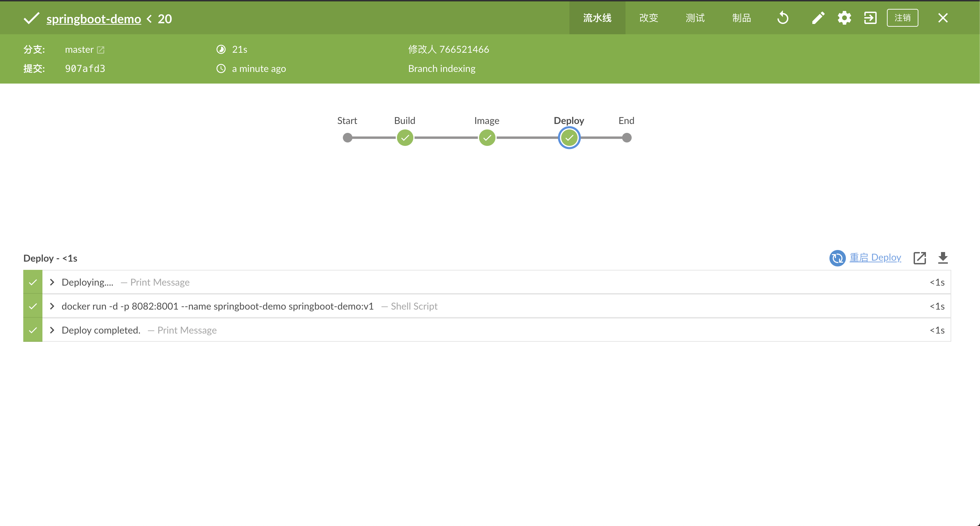Close the run details with X icon
980x526 pixels.
(x=943, y=18)
